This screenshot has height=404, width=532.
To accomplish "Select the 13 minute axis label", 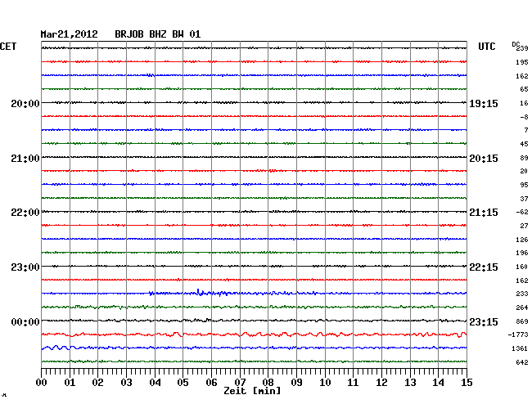I will pos(410,383).
